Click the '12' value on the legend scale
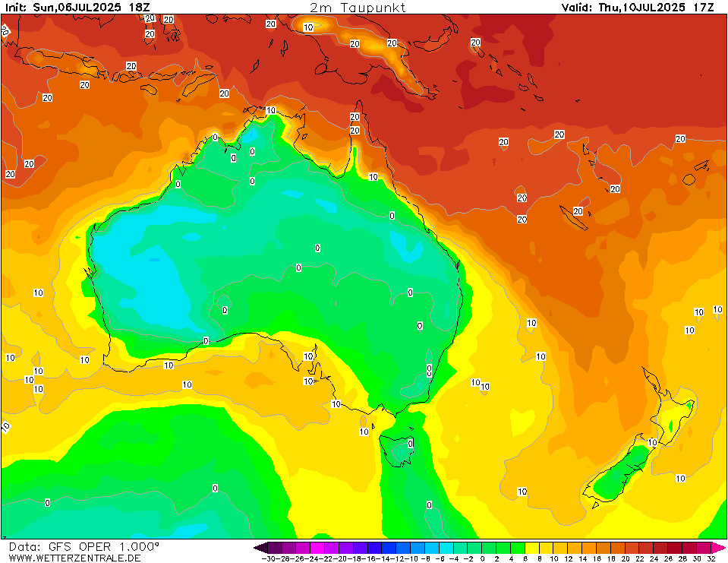The width and height of the screenshot is (728, 563). 569,558
